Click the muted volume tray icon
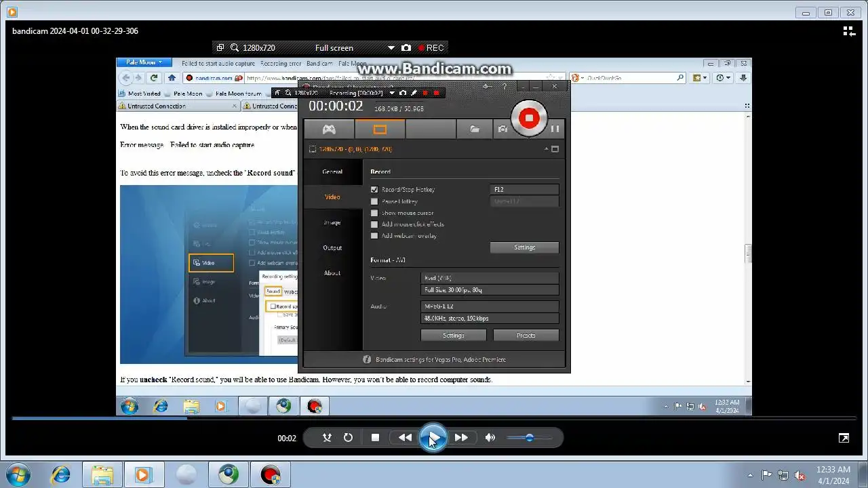The width and height of the screenshot is (868, 488). tap(800, 475)
